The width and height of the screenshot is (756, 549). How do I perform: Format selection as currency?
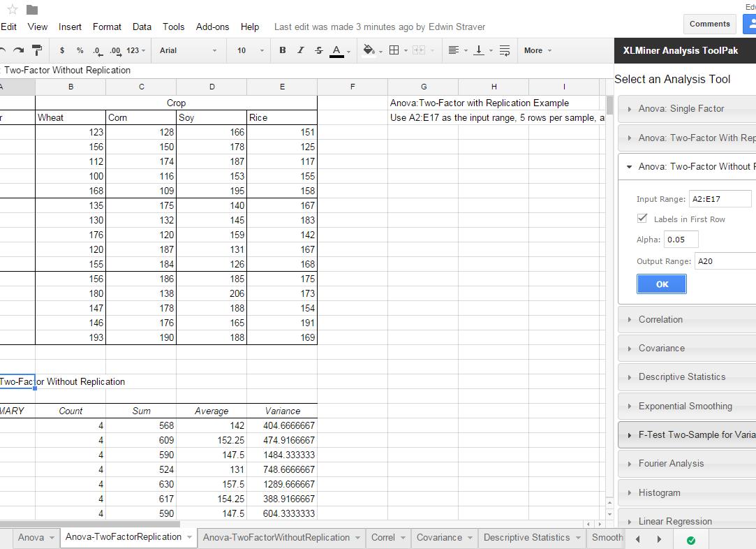click(x=62, y=50)
